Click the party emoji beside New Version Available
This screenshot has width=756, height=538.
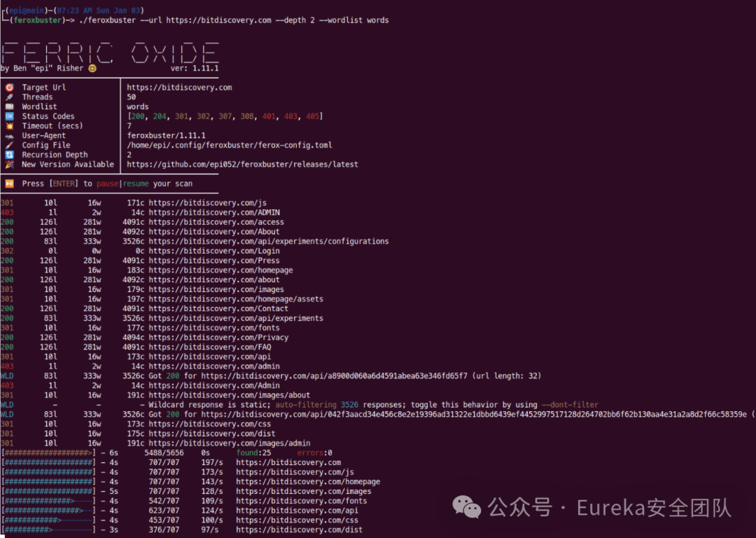pyautogui.click(x=9, y=165)
